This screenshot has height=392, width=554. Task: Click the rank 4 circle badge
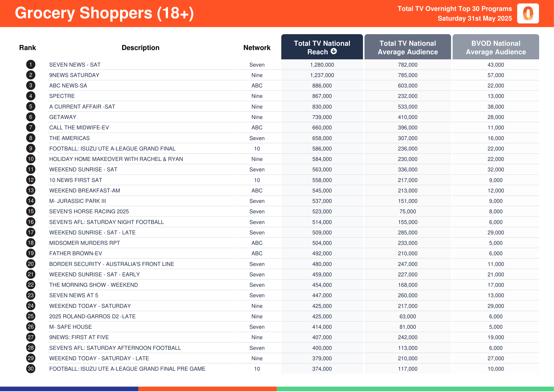pyautogui.click(x=31, y=96)
